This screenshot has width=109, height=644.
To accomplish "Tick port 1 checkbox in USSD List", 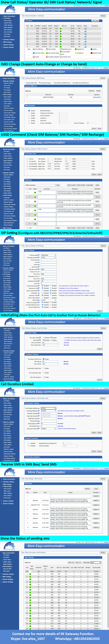I will [27, 192].
